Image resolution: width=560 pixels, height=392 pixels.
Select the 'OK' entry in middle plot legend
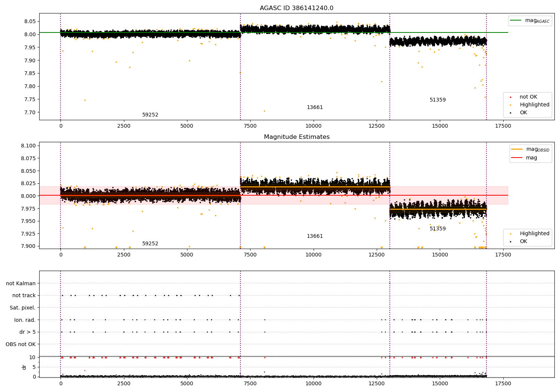pyautogui.click(x=519, y=242)
